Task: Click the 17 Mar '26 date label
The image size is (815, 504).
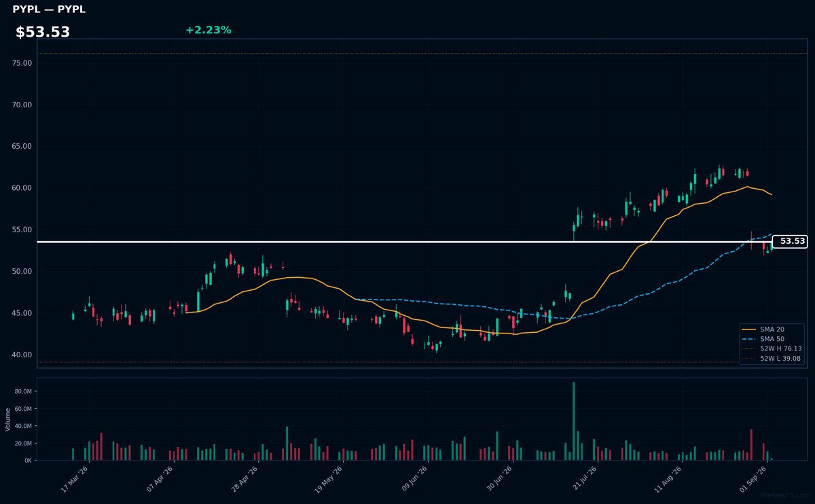Action: [75, 480]
